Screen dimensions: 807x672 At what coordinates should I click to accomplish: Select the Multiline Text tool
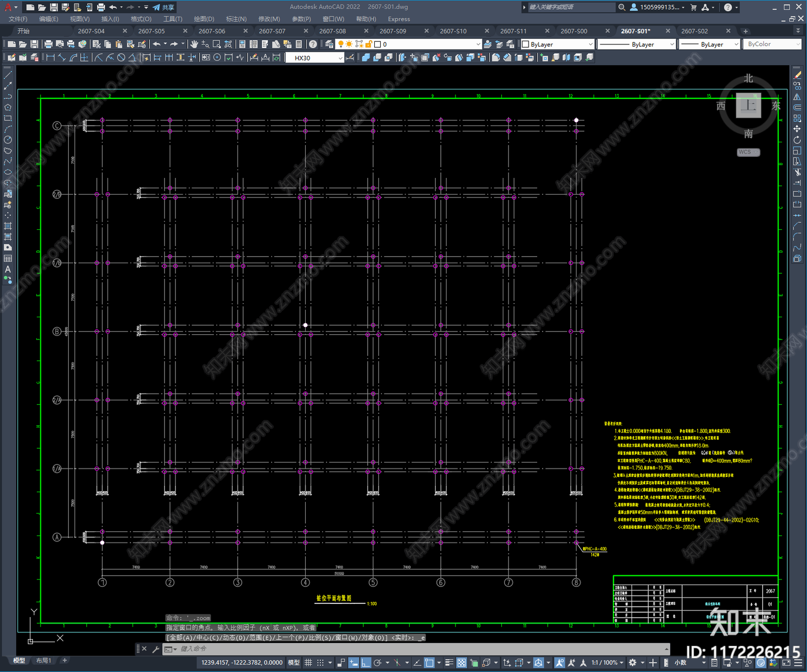click(8, 269)
